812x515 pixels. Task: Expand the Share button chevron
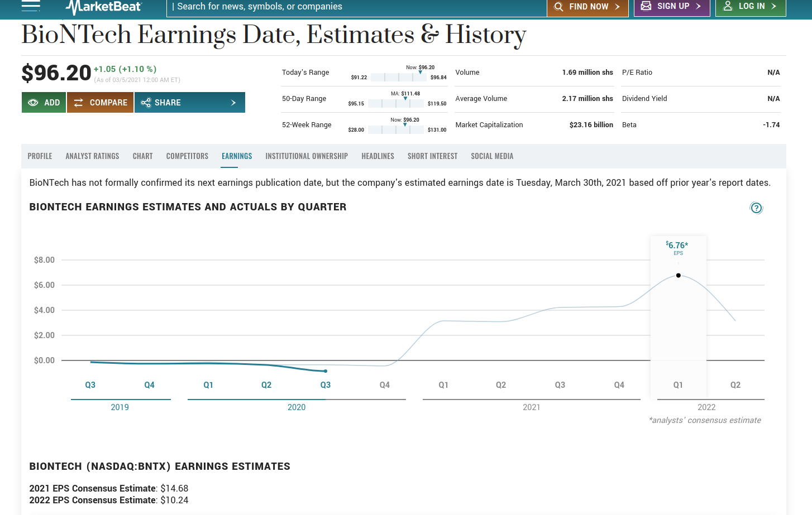point(233,103)
